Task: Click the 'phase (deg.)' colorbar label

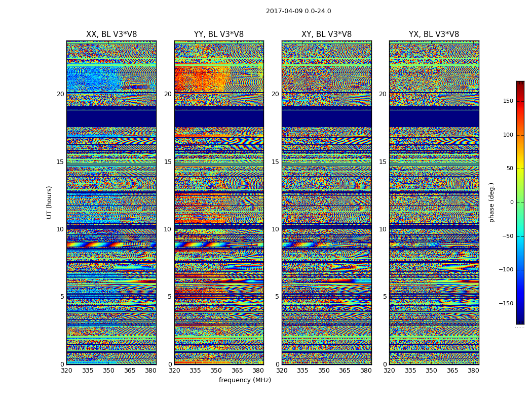Action: (x=491, y=202)
